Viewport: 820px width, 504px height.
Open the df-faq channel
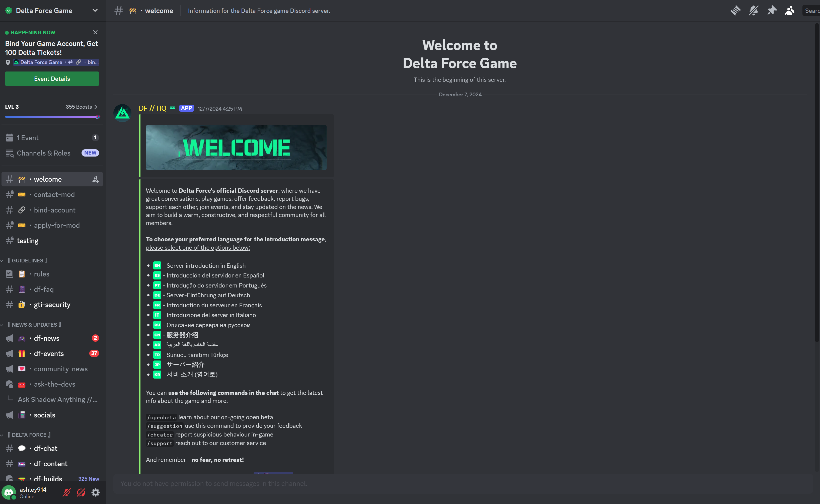(52, 289)
